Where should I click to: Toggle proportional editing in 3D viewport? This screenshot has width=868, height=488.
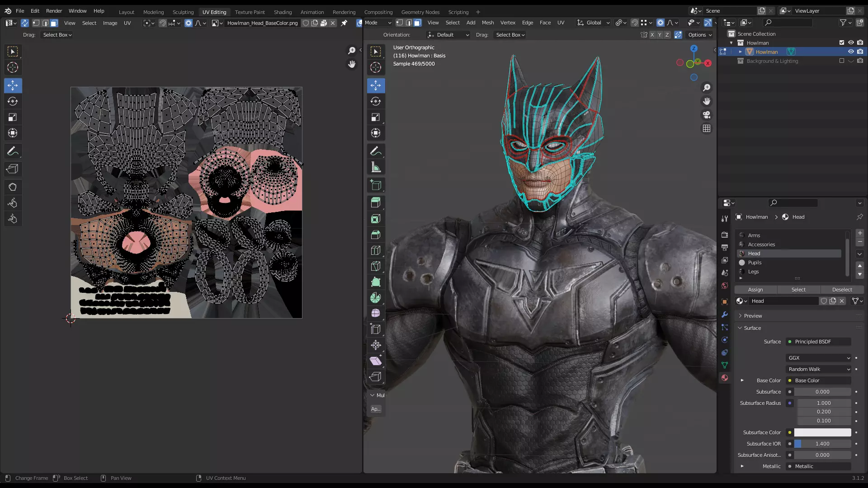[660, 23]
